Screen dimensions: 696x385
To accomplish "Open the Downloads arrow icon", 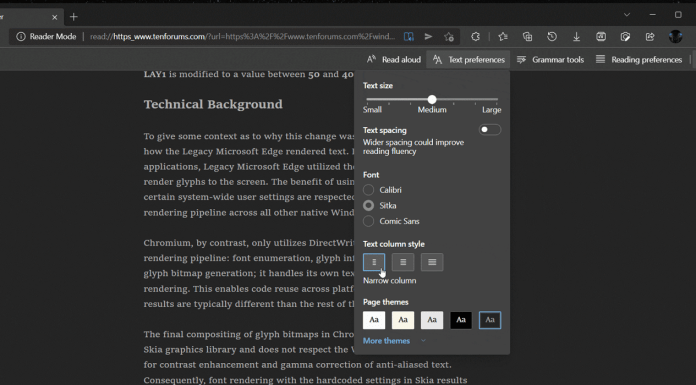I will click(x=576, y=36).
